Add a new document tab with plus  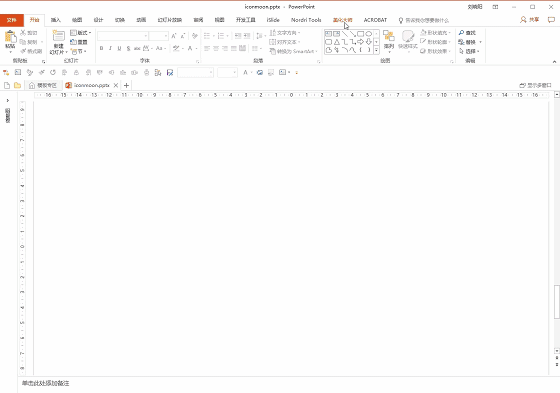[126, 85]
